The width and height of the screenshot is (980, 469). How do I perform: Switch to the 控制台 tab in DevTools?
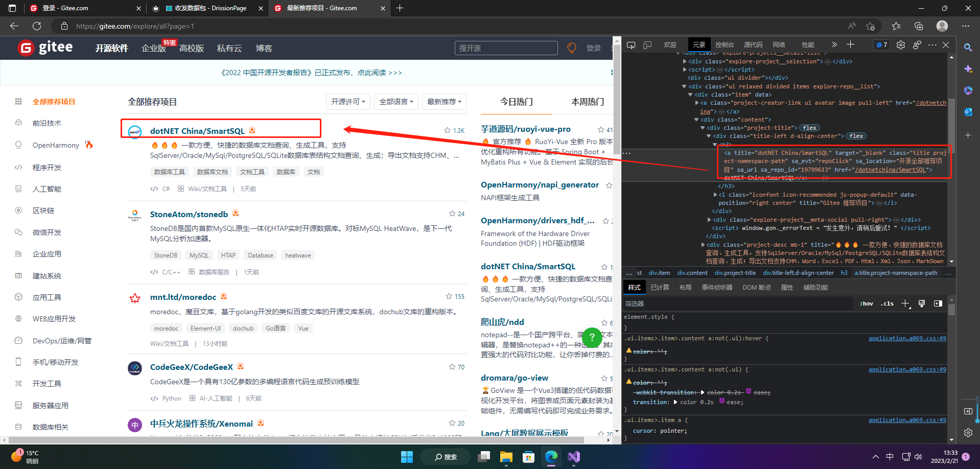point(724,44)
